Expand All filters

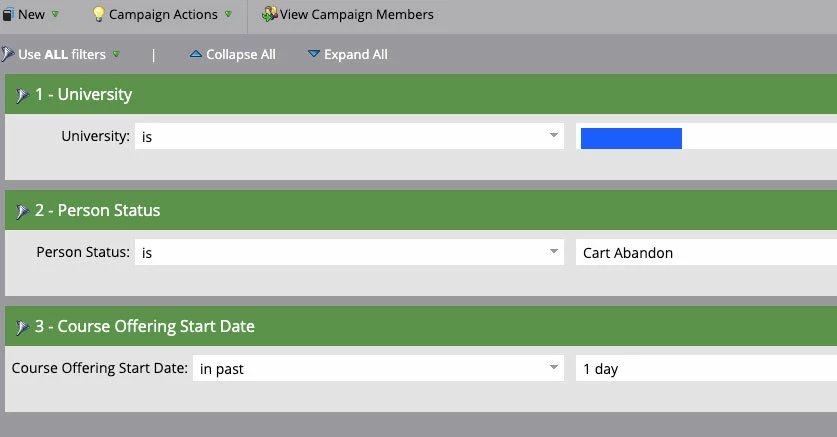(348, 54)
